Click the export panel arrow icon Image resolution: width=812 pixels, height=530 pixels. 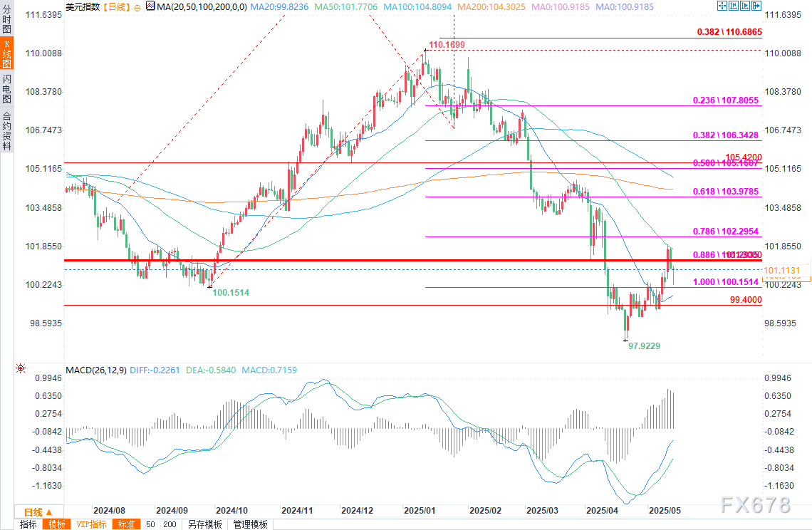pyautogui.click(x=756, y=6)
